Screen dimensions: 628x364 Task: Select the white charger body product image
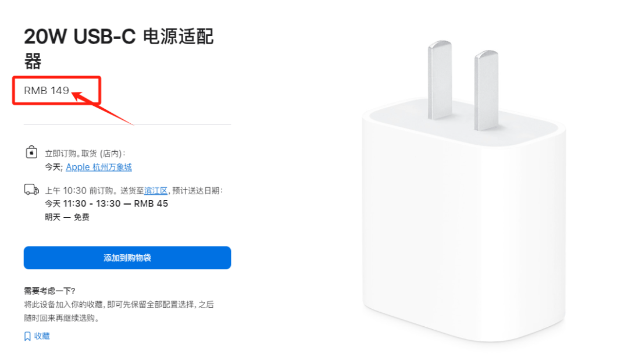464,224
